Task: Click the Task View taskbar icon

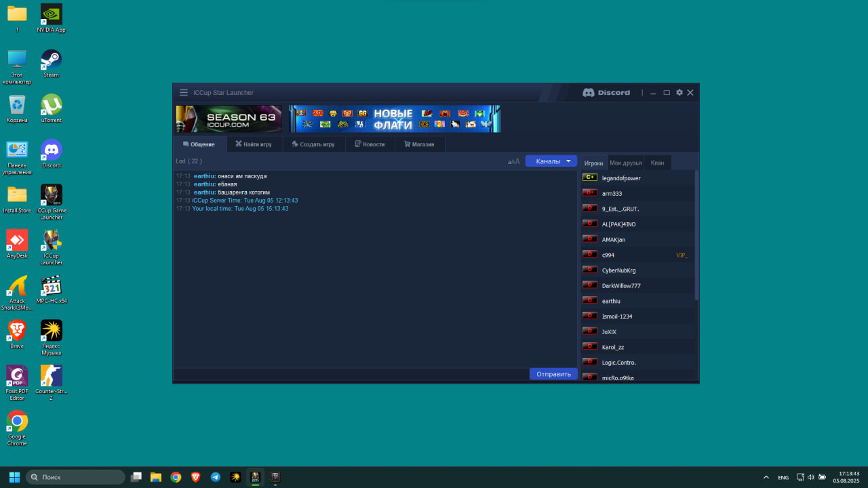Action: 136,477
